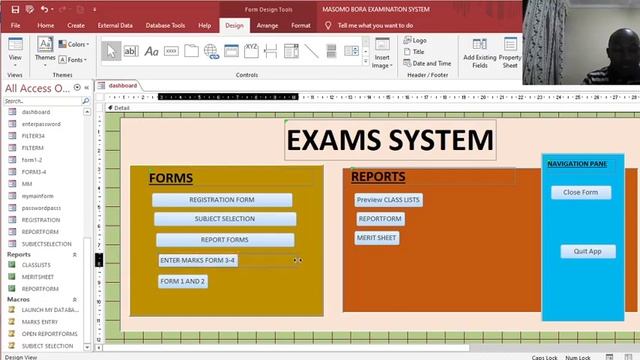Click navigation pane scroll down arrow

point(87,347)
